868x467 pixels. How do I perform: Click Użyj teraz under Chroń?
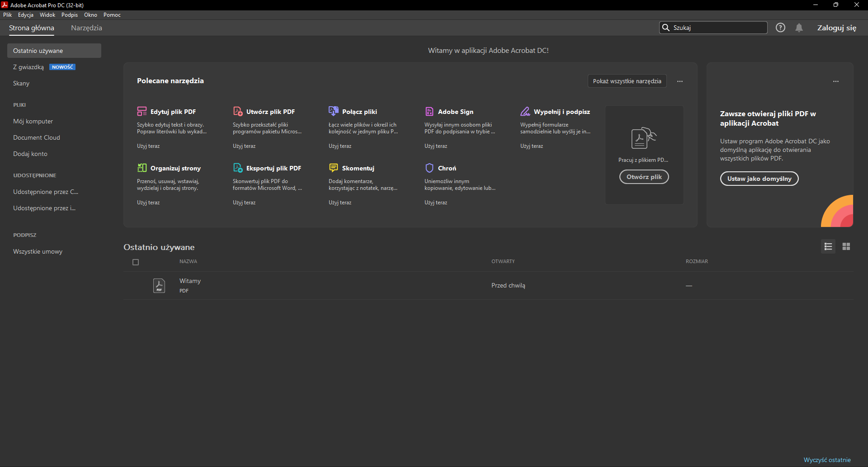[x=436, y=203]
